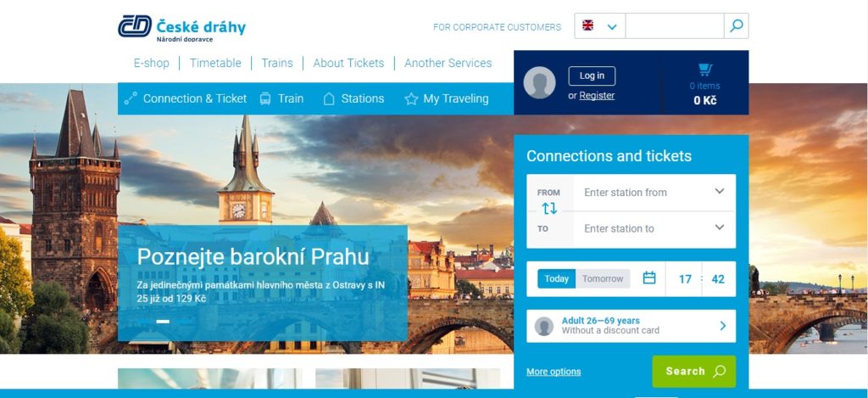Open the shopping cart icon
Image resolution: width=868 pixels, height=398 pixels.
(704, 70)
